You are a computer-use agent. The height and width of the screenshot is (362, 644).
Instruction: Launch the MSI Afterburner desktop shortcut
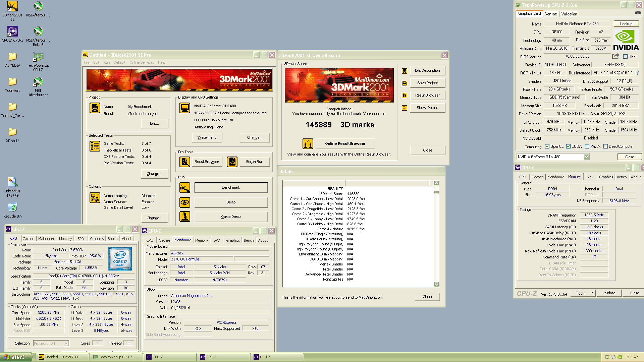[x=38, y=87]
